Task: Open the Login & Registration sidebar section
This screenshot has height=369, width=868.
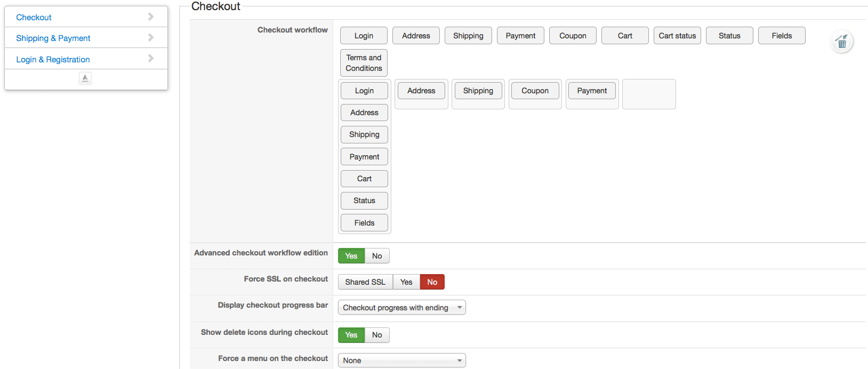Action: tap(53, 60)
